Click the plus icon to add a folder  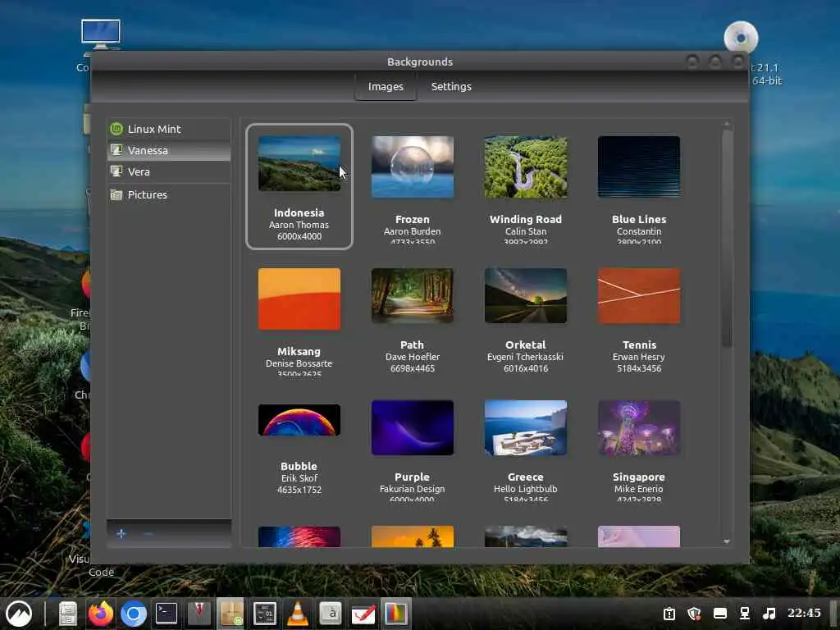click(121, 533)
